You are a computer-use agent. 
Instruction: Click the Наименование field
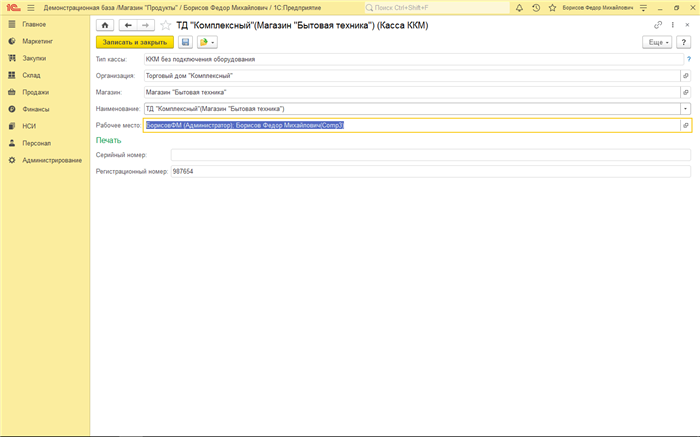click(412, 108)
